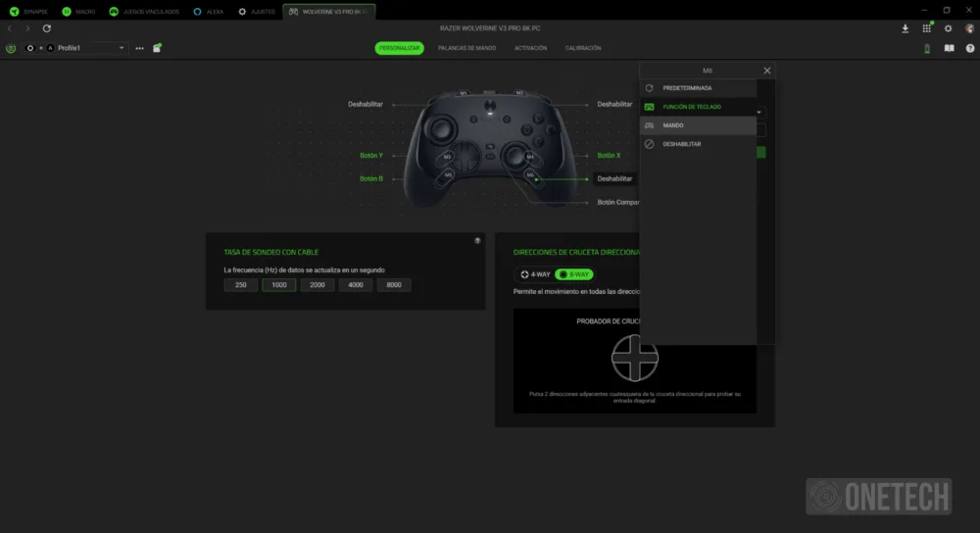Choose Predeterminada in M6 panel
Viewport: 980px width, 533px height.
[x=698, y=88]
